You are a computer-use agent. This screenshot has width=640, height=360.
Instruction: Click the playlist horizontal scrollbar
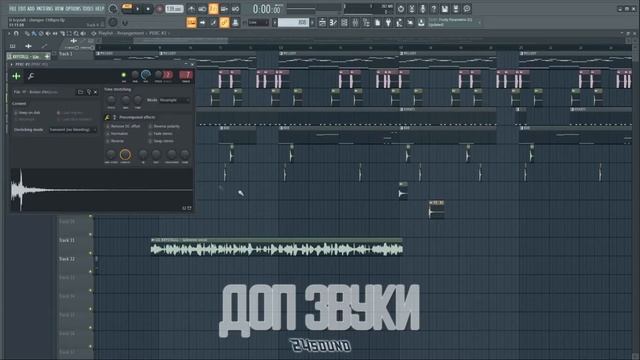click(x=180, y=41)
